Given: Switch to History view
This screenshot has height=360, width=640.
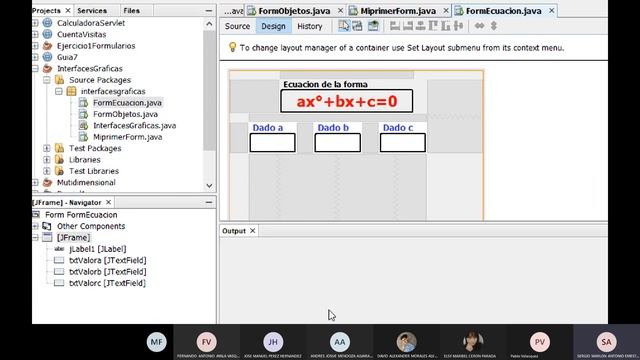Looking at the screenshot, I should [x=309, y=26].
